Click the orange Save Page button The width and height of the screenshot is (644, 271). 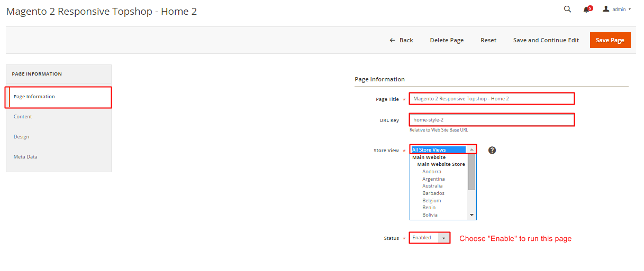click(610, 40)
